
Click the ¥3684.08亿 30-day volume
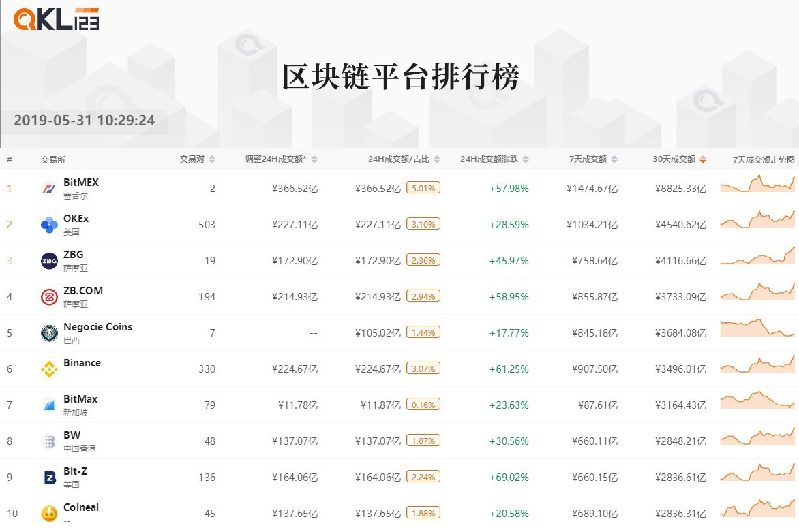pyautogui.click(x=681, y=334)
